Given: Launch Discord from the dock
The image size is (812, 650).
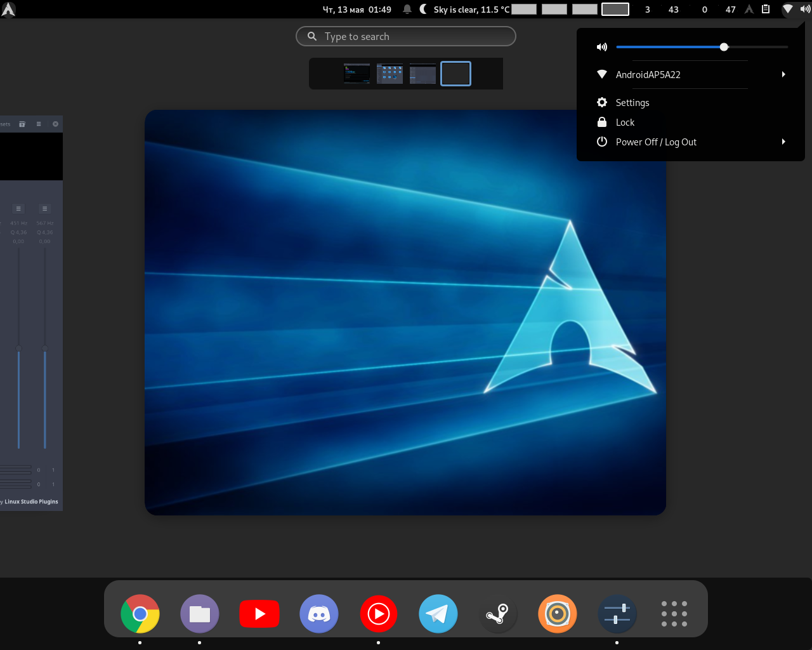Looking at the screenshot, I should 319,614.
